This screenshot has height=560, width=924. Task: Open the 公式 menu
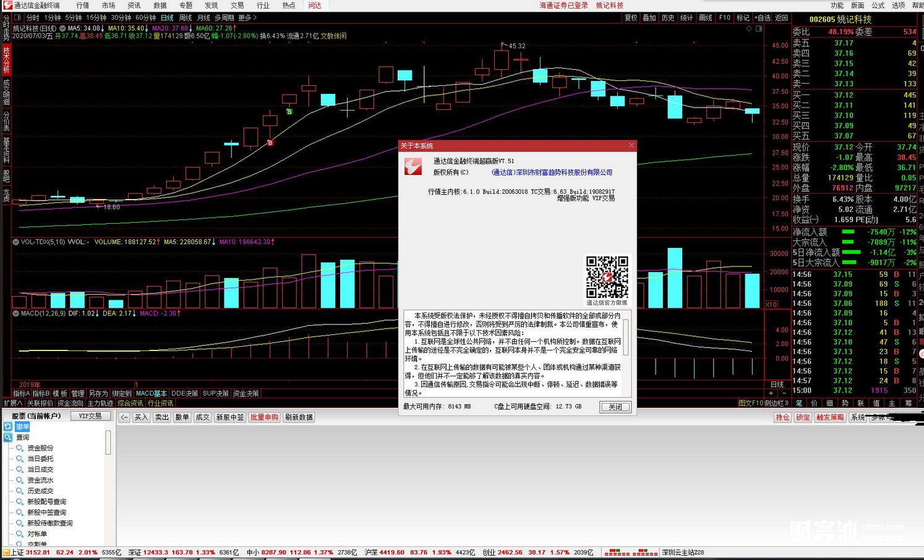tap(878, 6)
